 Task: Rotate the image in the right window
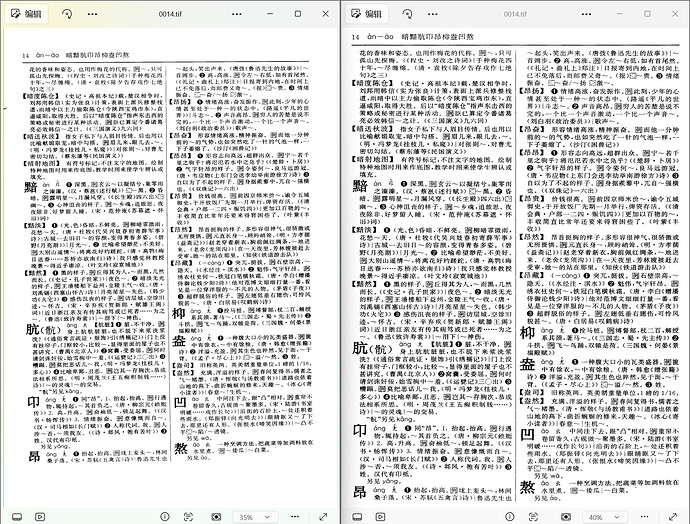coord(407,14)
